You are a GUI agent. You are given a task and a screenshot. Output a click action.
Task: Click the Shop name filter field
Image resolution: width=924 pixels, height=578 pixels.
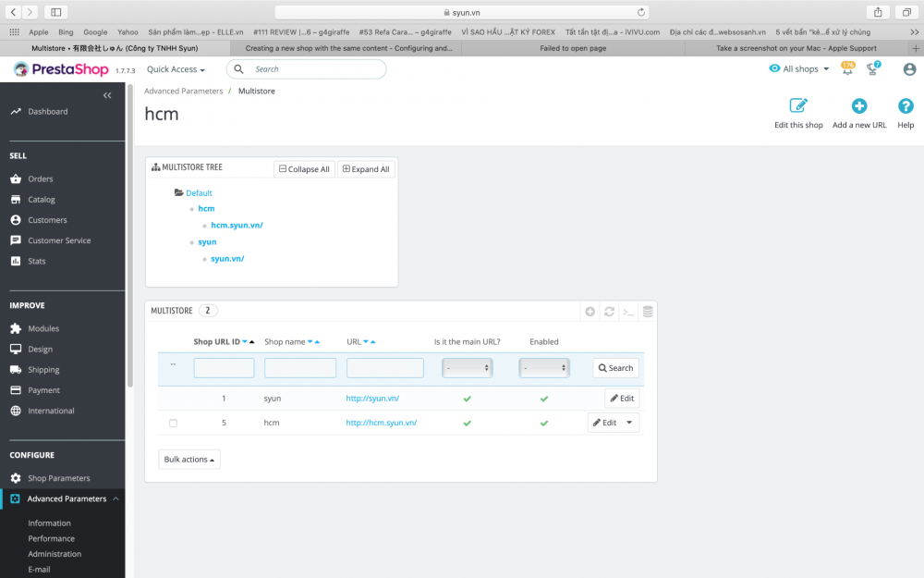(300, 368)
